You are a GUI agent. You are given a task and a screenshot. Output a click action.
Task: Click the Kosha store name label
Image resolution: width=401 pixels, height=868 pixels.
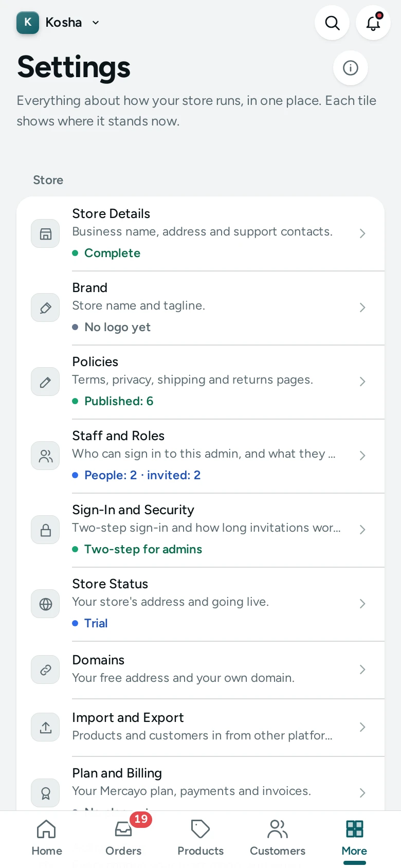tap(64, 23)
